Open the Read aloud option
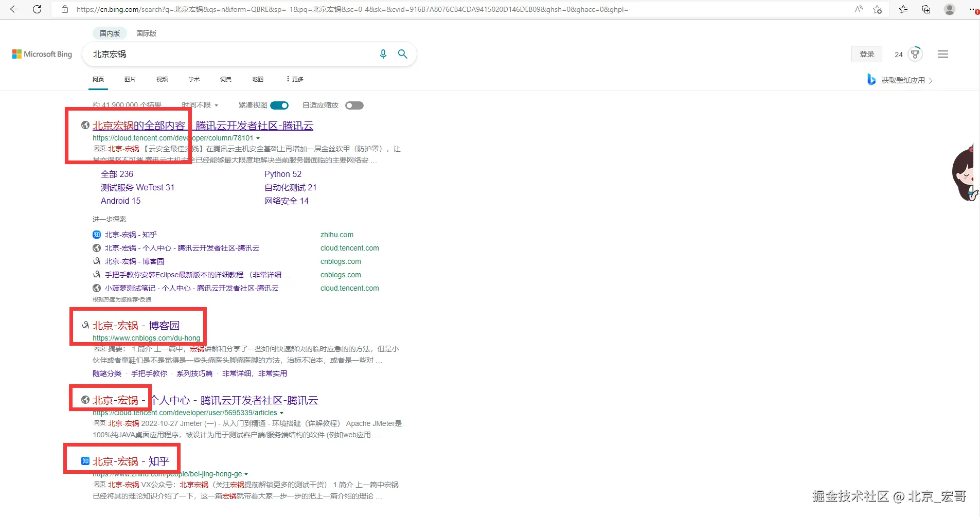Viewport: 980px width, 517px height. click(x=859, y=9)
